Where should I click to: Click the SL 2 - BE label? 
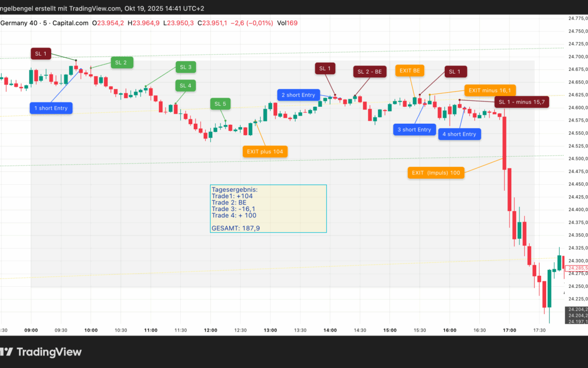(x=370, y=72)
